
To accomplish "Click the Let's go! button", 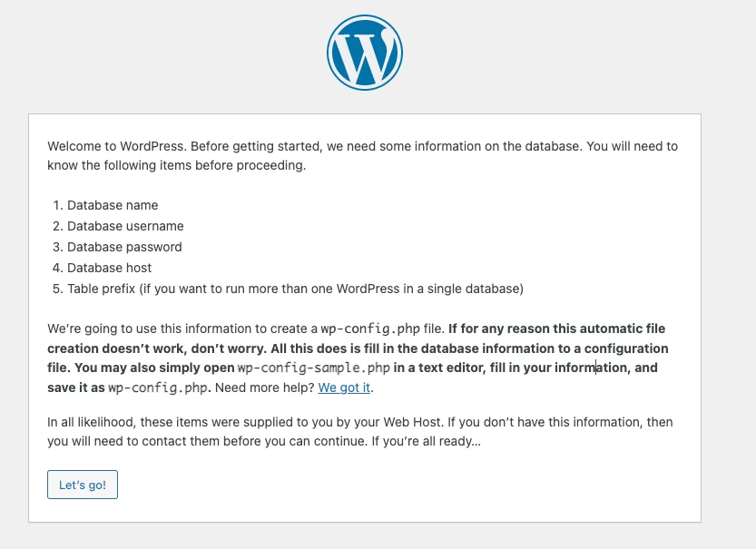I will point(82,485).
